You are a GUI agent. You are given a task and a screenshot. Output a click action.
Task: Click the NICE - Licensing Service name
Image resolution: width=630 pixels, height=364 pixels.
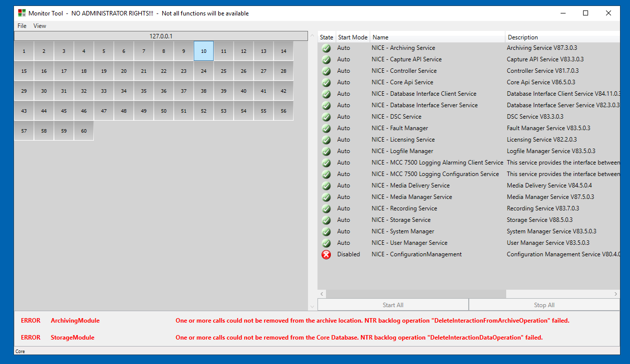coord(403,140)
